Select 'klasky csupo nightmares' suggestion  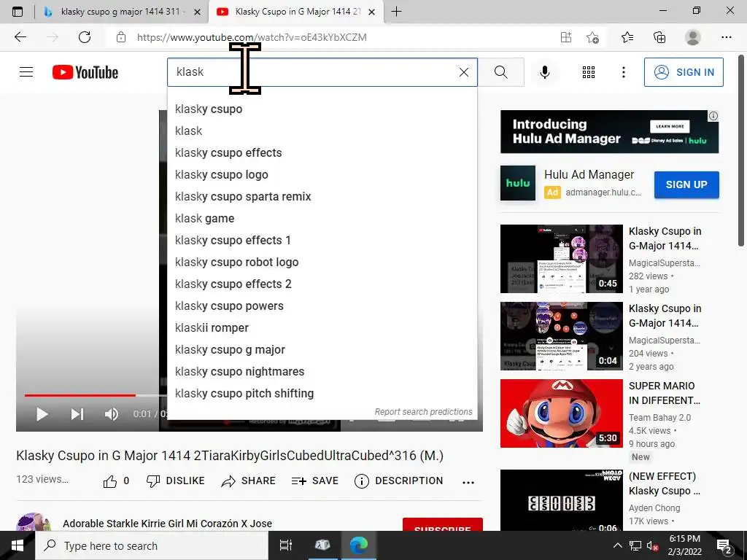point(322,372)
